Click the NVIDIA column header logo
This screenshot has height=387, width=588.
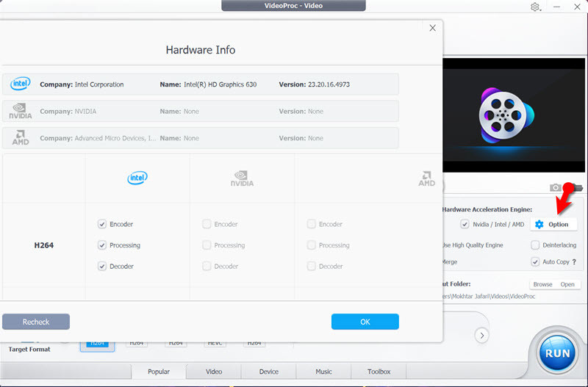click(x=243, y=178)
